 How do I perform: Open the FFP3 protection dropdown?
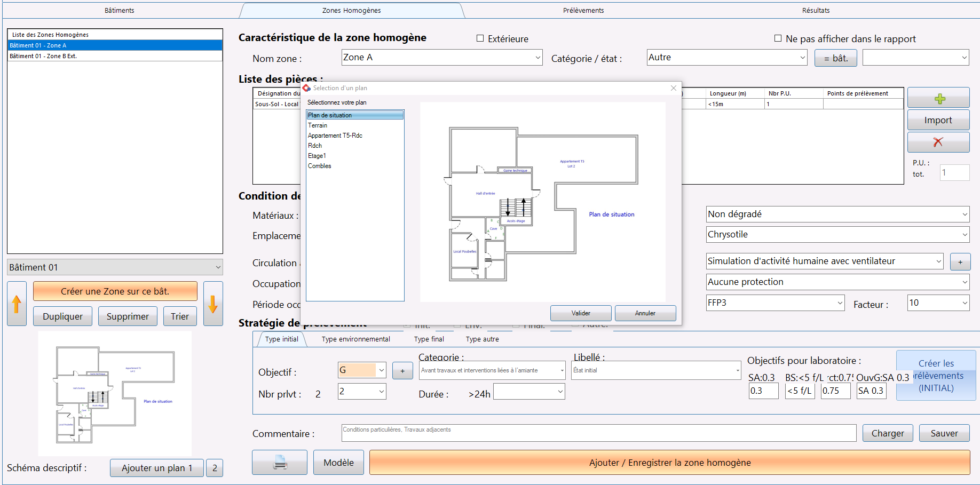pyautogui.click(x=840, y=303)
